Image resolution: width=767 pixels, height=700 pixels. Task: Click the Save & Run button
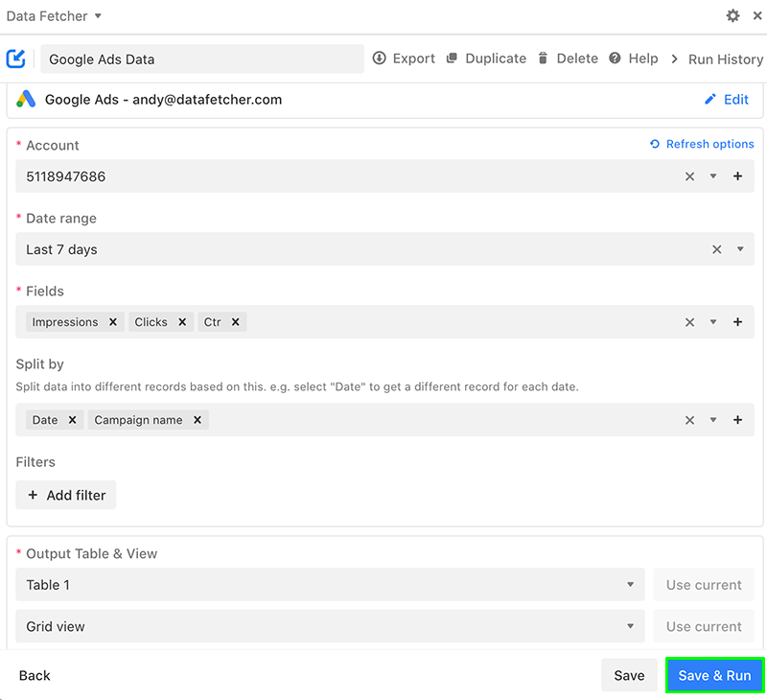tap(714, 675)
